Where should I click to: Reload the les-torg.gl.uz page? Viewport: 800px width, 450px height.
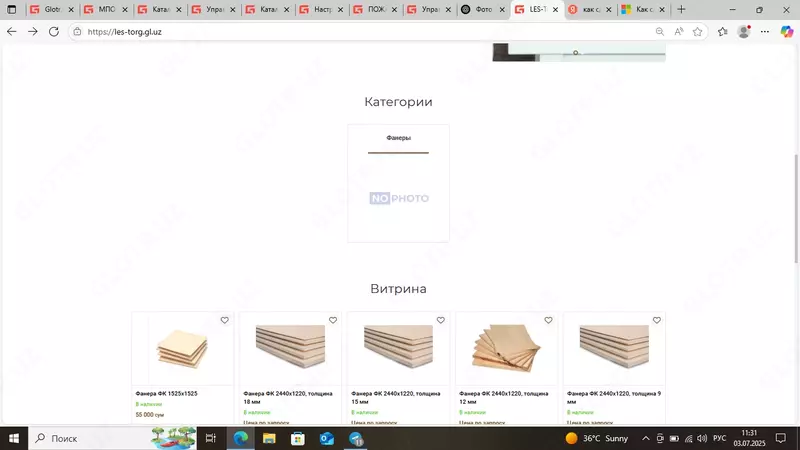[x=54, y=32]
